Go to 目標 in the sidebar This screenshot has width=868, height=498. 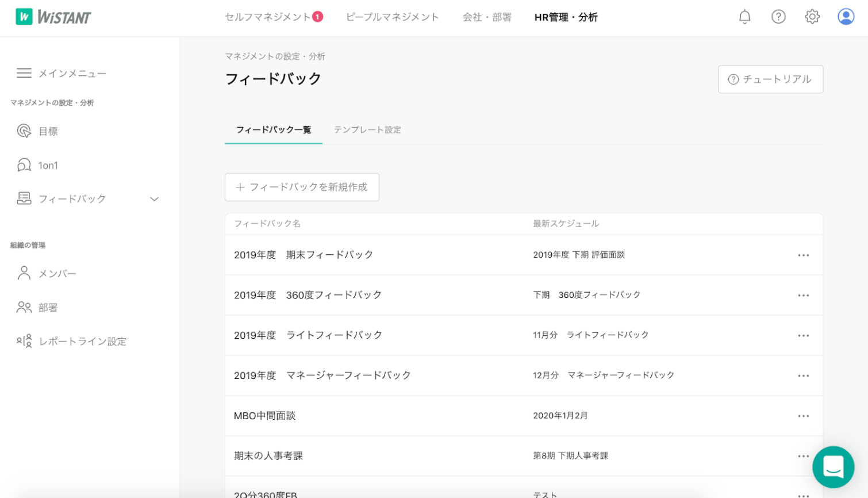[x=48, y=131]
